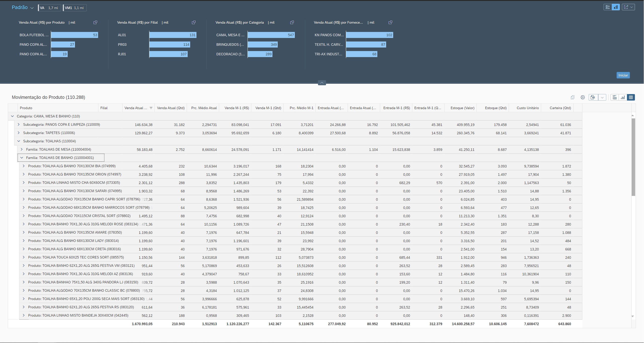Expand Familia TOALHAS DE MESA

click(x=22, y=149)
